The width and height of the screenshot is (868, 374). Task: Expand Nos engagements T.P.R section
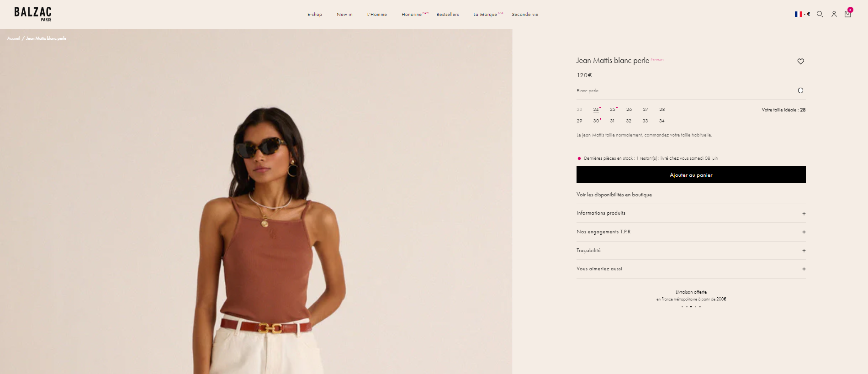click(691, 232)
